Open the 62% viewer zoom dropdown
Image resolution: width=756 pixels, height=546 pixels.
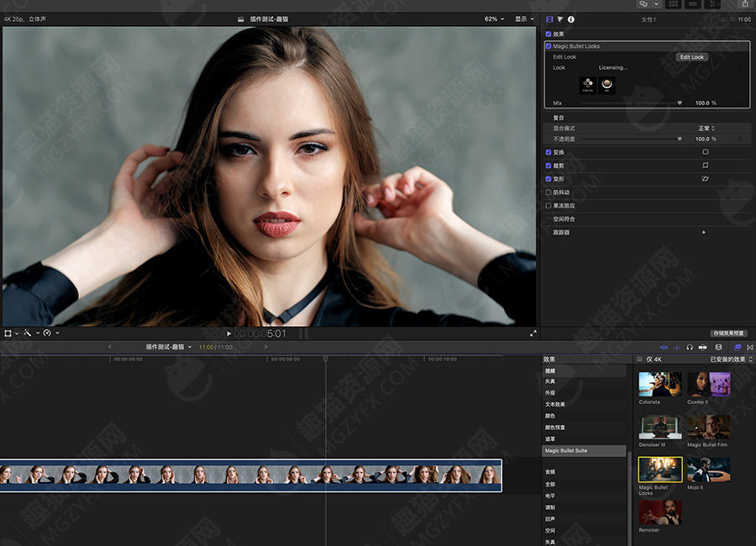point(494,18)
